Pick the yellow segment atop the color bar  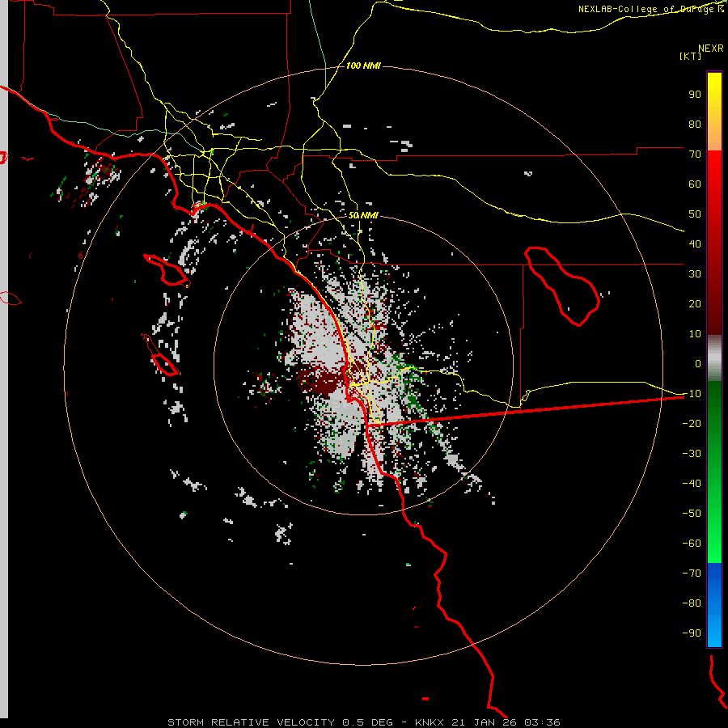pos(714,111)
